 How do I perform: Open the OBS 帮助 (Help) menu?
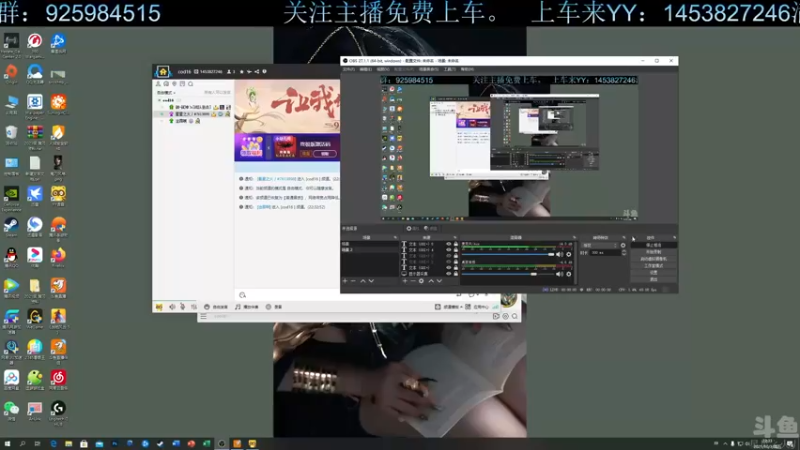point(467,69)
